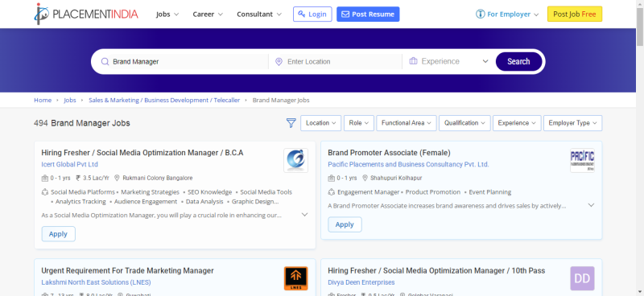This screenshot has height=296, width=644.
Task: Open the Pacific Placements company logo
Action: pos(582,161)
